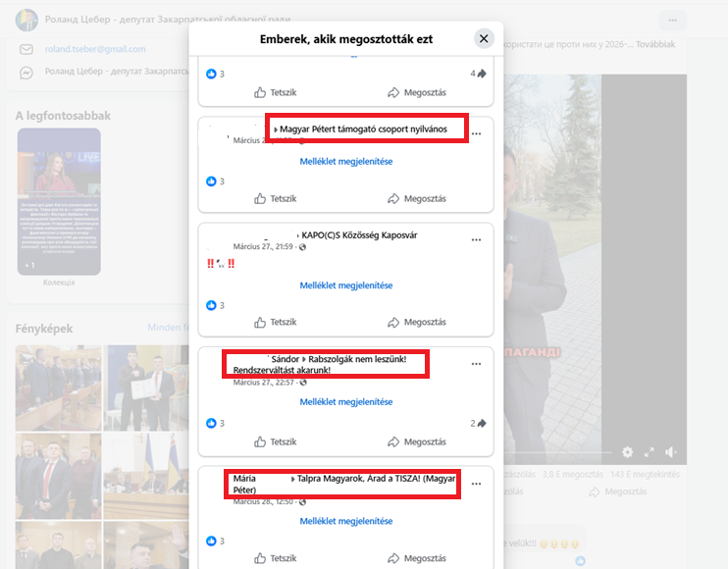
Task: Click the Messenger icon under the email
Action: (x=27, y=73)
